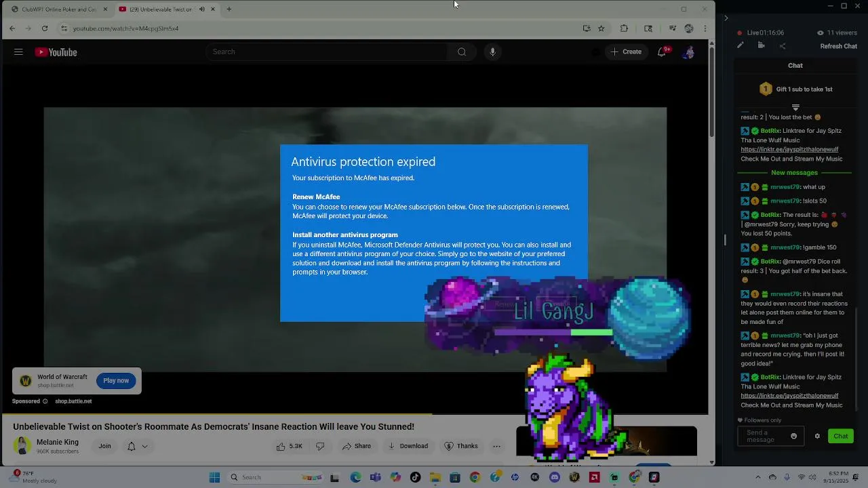The height and width of the screenshot is (488, 868).
Task: Click Play now on World of Warcraft ad
Action: [x=116, y=381]
